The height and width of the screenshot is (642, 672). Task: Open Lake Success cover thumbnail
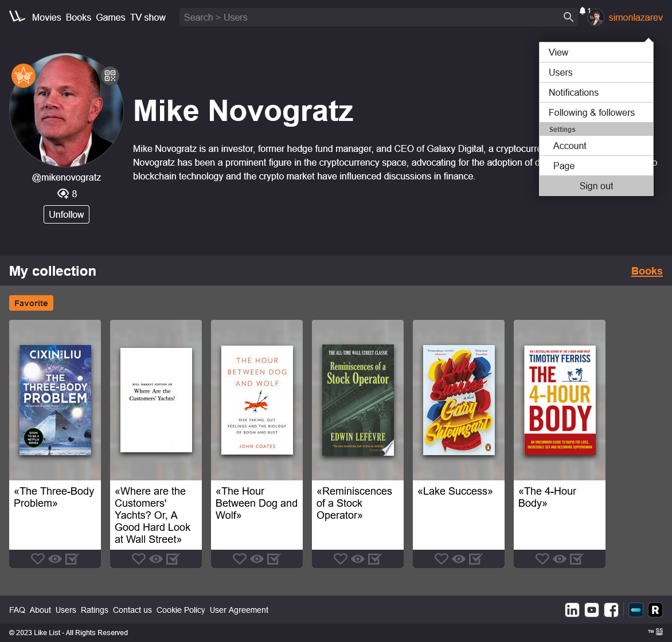click(459, 400)
